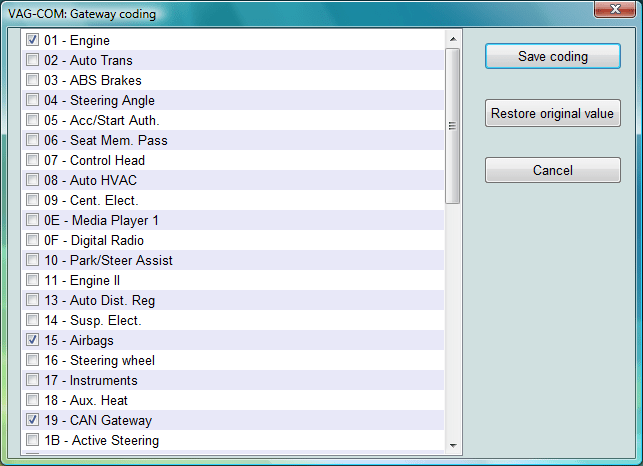Click the Save coding button
This screenshot has width=643, height=466.
(553, 56)
